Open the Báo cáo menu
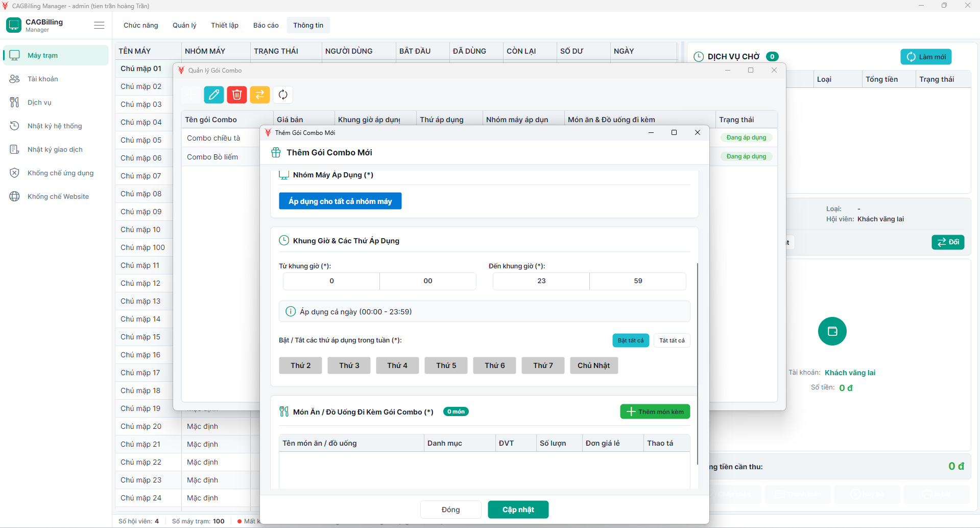Screen dimensions: 980x528 click(x=266, y=25)
